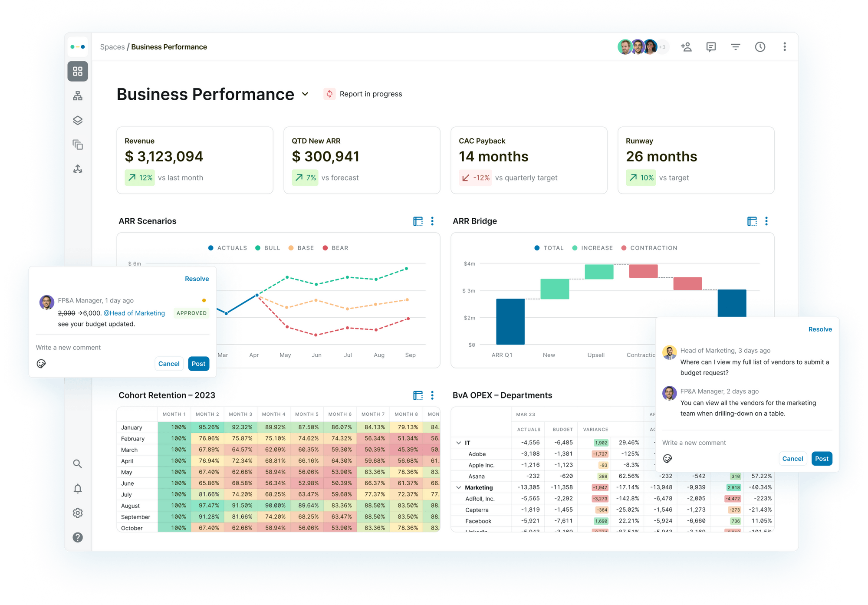This screenshot has width=868, height=605.
Task: Open the comments panel from the top toolbar
Action: pos(711,46)
